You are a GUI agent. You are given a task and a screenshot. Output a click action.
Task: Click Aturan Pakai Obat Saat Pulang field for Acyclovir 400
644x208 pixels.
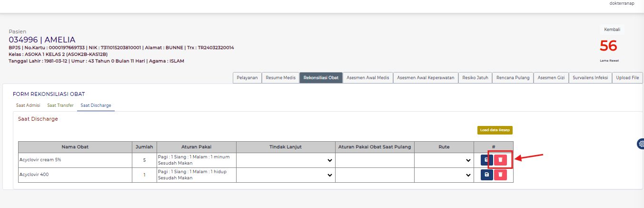coord(375,175)
